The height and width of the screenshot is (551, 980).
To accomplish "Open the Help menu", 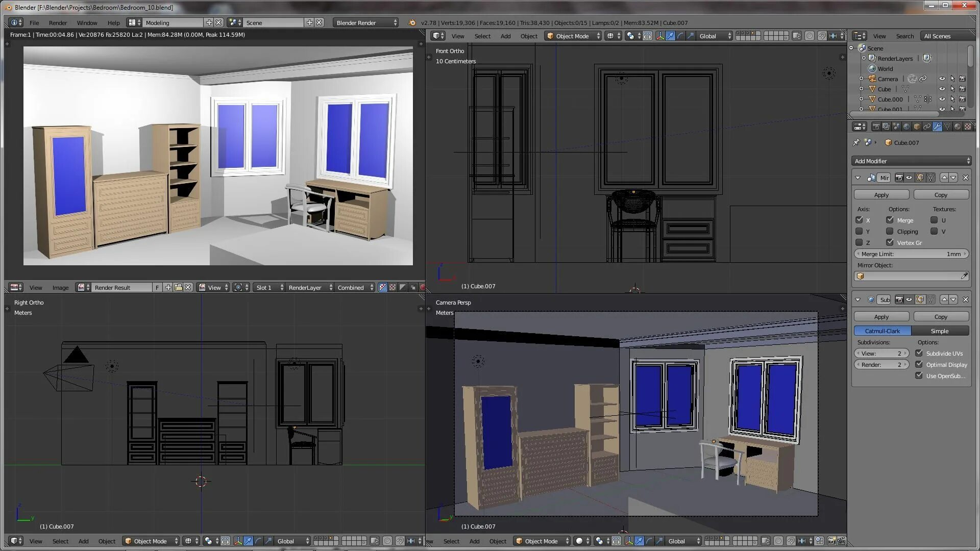I will [x=113, y=22].
